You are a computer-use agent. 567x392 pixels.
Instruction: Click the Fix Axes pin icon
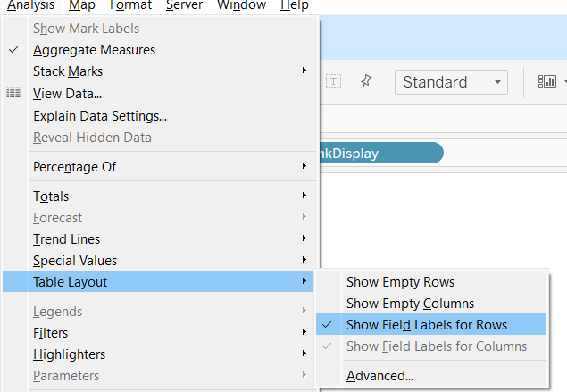[365, 81]
